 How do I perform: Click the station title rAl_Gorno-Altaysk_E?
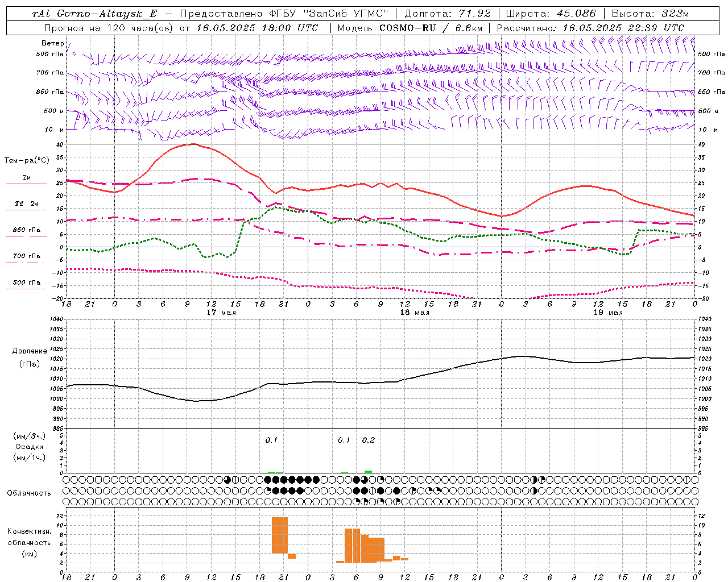[95, 14]
